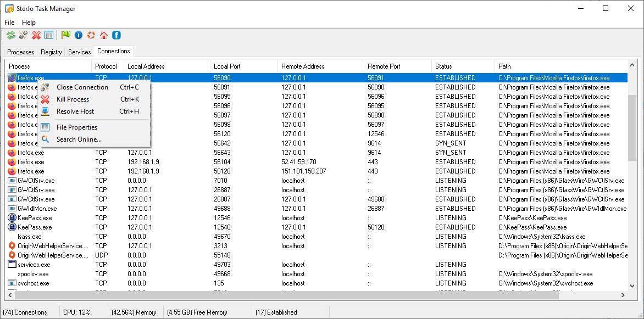Choose Kill Process from the context menu

tap(94, 99)
